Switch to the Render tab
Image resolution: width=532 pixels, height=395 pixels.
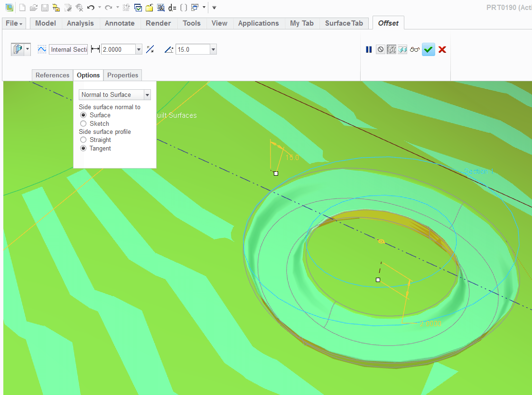coord(158,23)
